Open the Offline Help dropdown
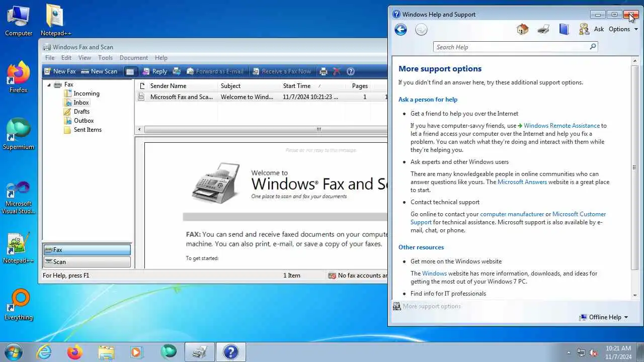 604,317
